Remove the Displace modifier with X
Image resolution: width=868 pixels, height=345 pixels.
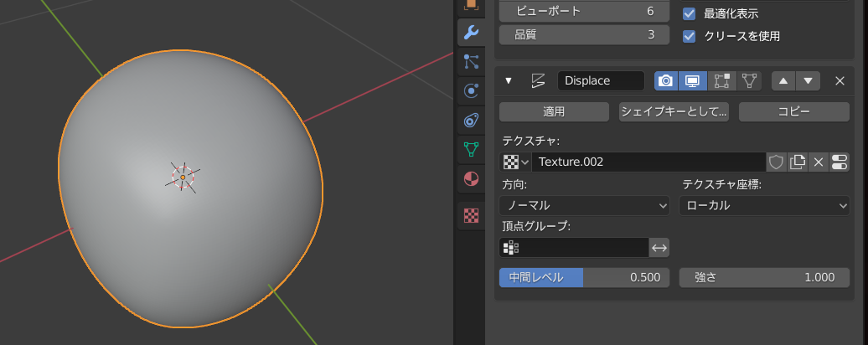[840, 80]
